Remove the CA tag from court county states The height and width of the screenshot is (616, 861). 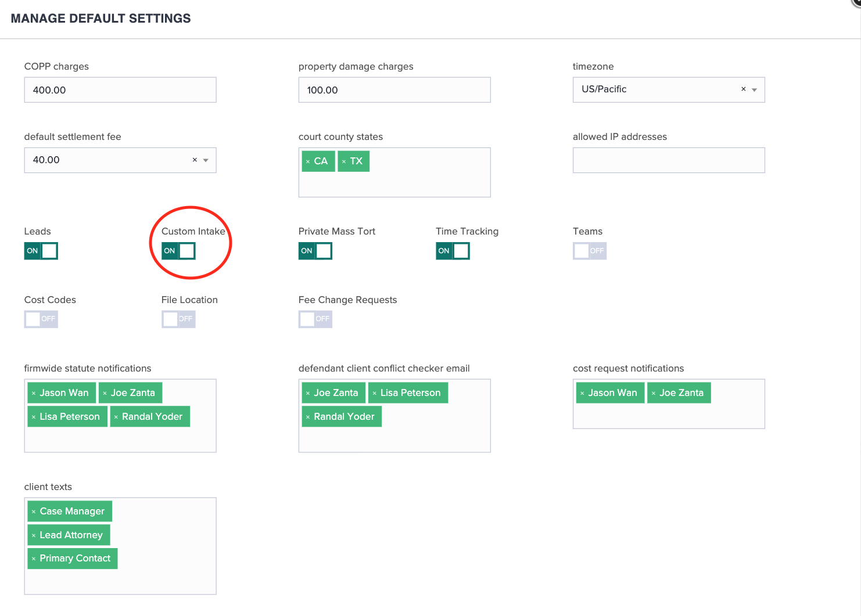point(308,161)
